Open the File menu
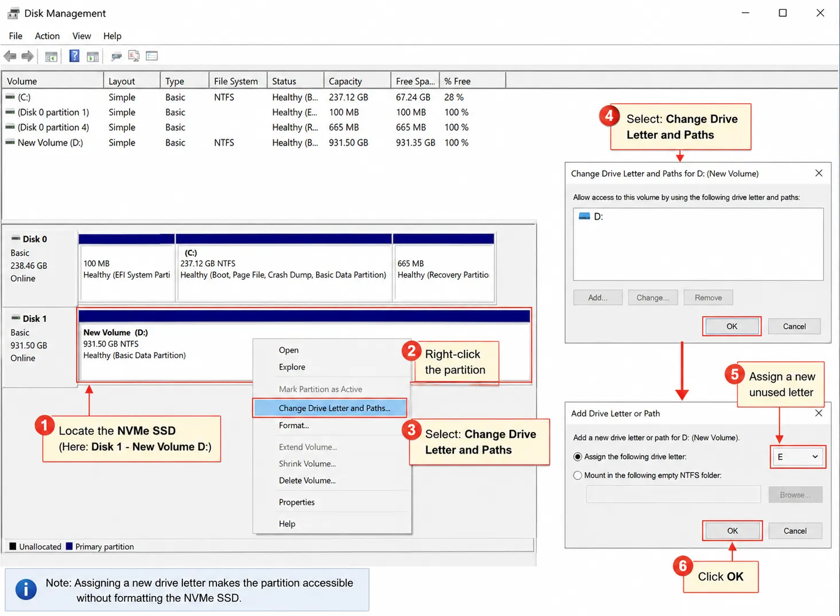Image resolution: width=840 pixels, height=616 pixels. 15,36
